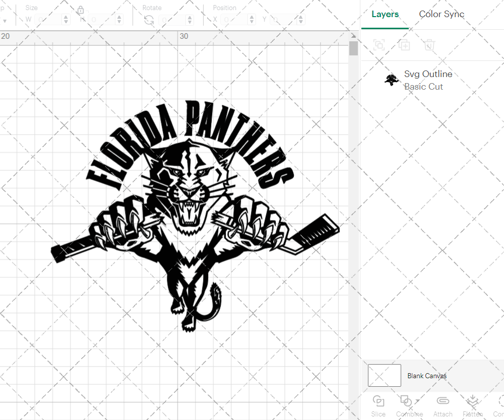Screen dimensions: 504x420
Task: Open the Combine tool
Action: tap(406, 403)
